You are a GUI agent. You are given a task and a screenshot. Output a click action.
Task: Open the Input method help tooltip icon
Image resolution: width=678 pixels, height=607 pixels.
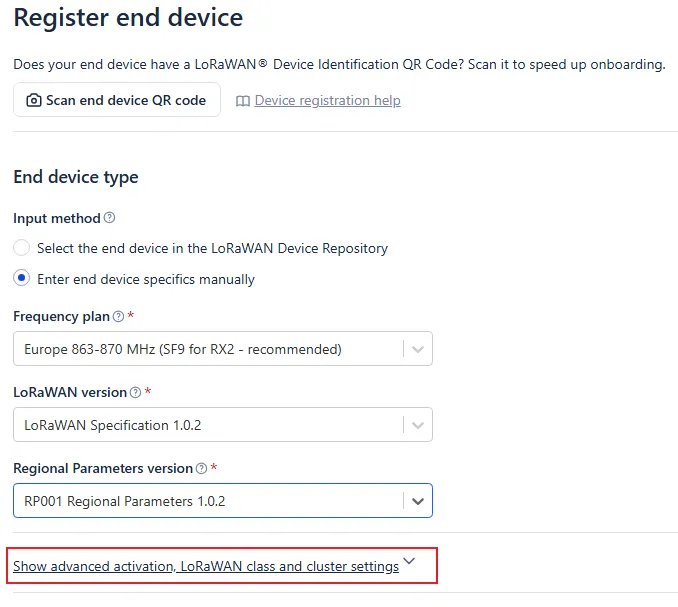coord(110,217)
